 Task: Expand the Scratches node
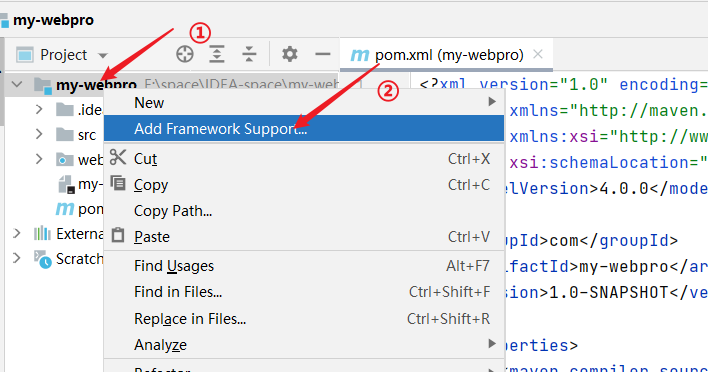tap(17, 258)
